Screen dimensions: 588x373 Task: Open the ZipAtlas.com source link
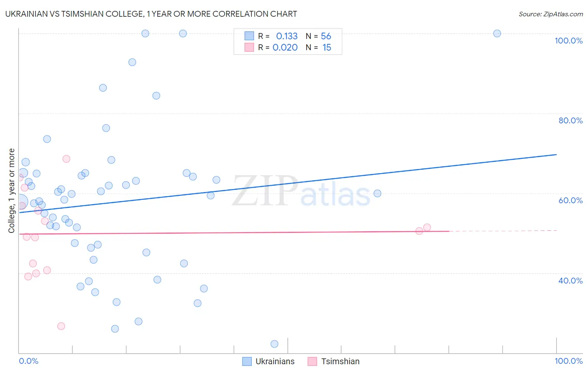click(x=550, y=14)
